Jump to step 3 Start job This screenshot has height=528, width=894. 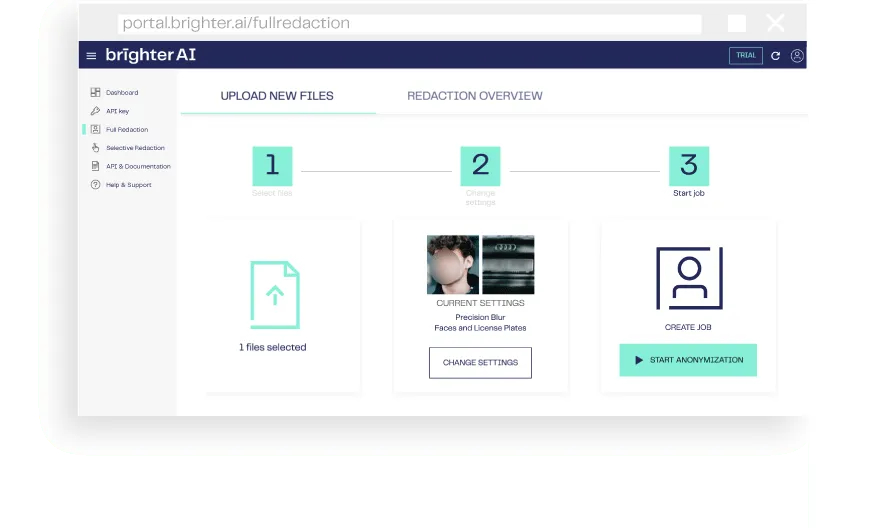click(x=688, y=166)
